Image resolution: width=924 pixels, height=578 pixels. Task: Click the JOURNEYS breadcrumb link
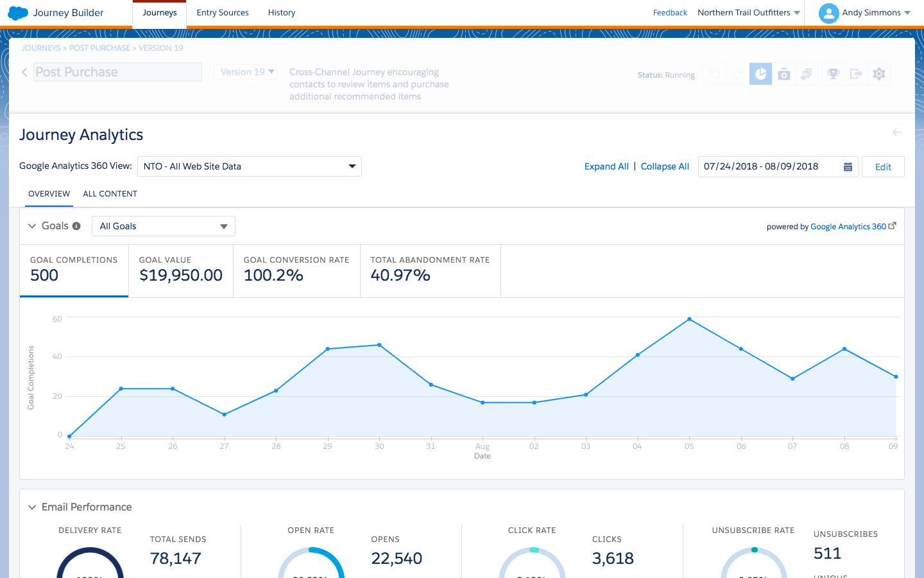point(41,48)
